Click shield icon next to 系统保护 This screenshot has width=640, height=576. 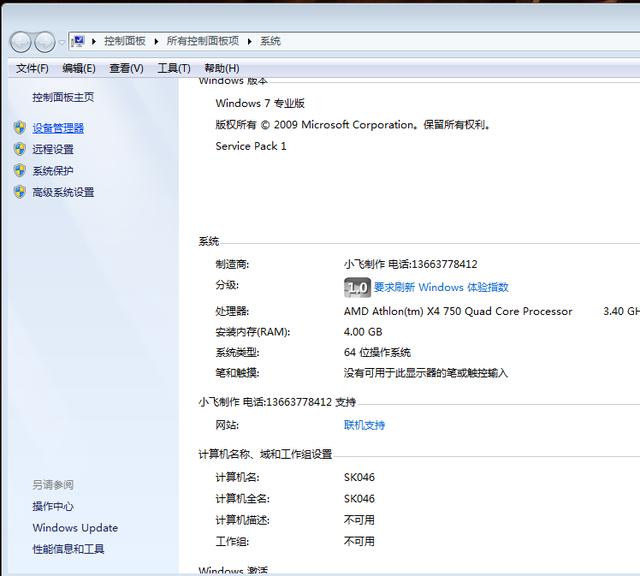click(20, 170)
